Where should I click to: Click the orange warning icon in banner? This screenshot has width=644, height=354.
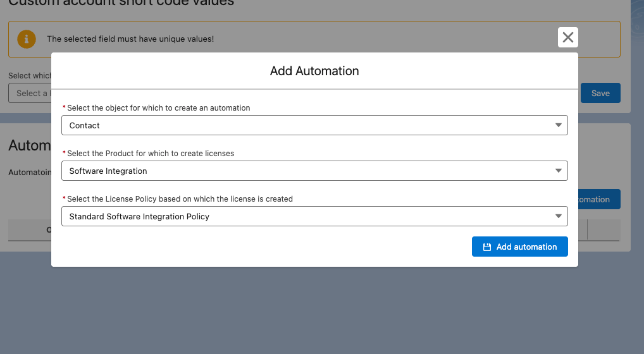click(x=26, y=39)
